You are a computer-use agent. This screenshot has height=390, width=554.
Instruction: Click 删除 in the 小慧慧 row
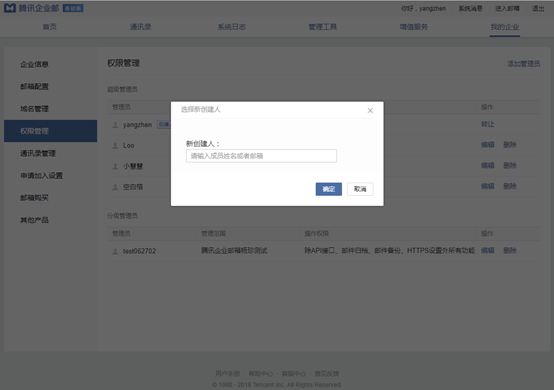[x=510, y=165]
